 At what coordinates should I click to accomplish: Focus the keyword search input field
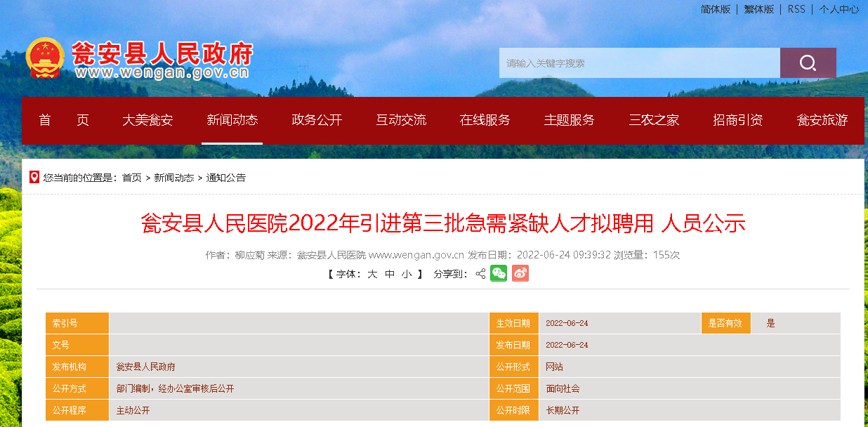coord(640,63)
